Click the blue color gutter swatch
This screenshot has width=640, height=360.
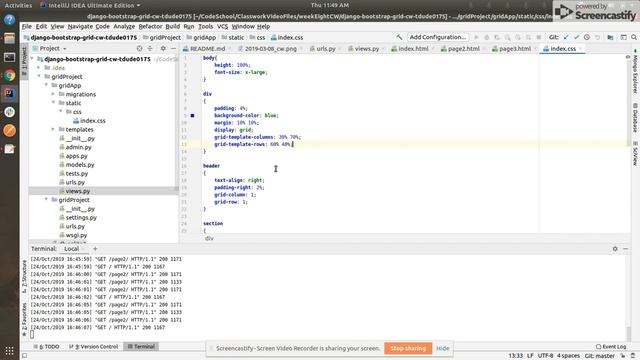coord(192,116)
